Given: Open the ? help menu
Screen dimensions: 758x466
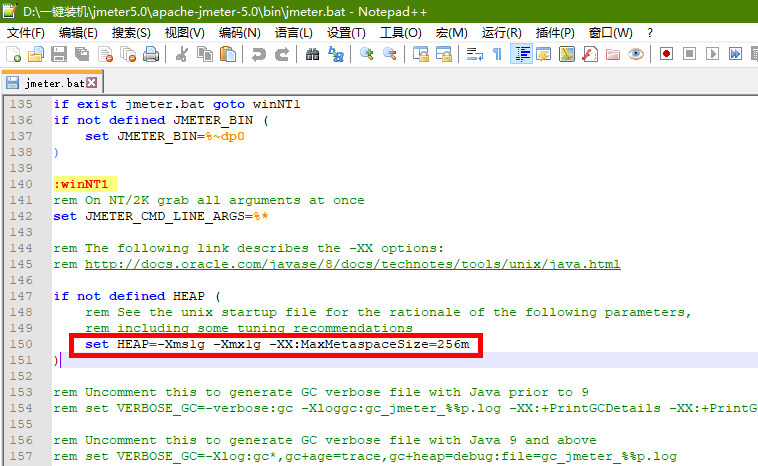Looking at the screenshot, I should coord(650,33).
